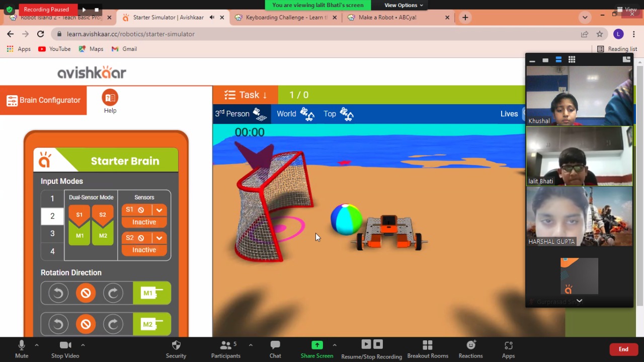This screenshot has width=644, height=362.
Task: Open Zoom Security options
Action: point(176,349)
